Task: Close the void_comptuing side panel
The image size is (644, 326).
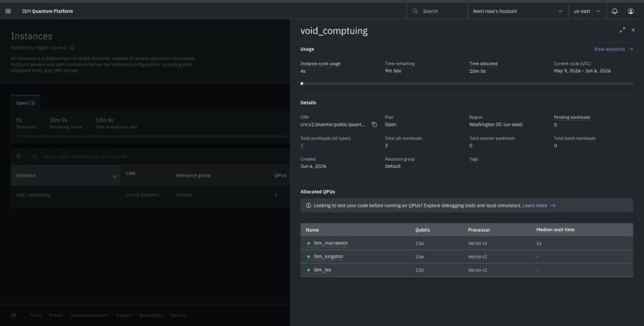Action: pos(633,30)
